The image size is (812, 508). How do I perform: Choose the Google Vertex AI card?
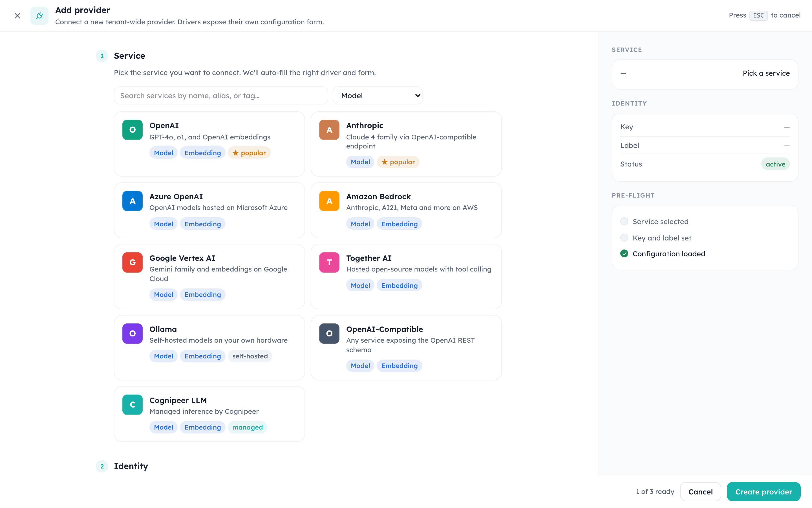[x=209, y=277]
